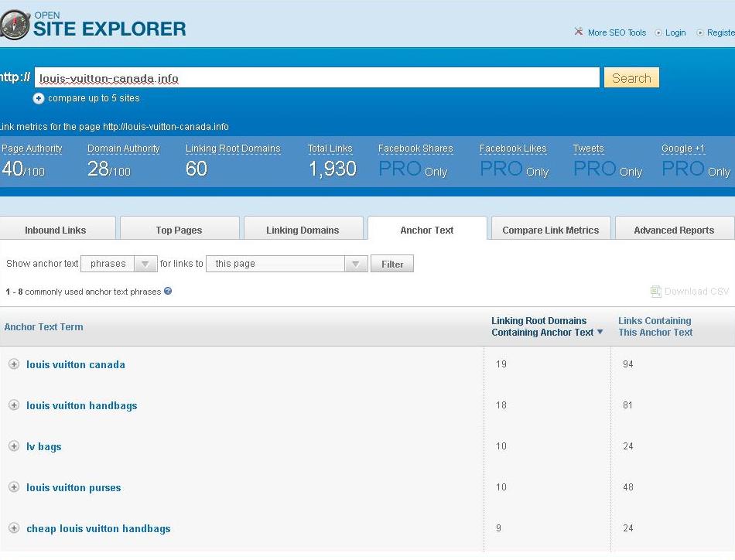
Task: Click the Open Site Explorer compass logo
Action: point(14,25)
